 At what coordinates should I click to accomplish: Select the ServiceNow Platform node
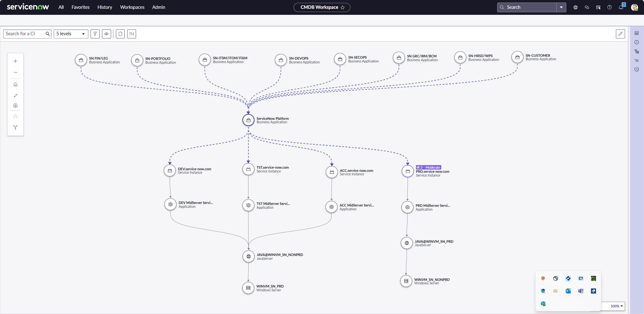pyautogui.click(x=248, y=120)
